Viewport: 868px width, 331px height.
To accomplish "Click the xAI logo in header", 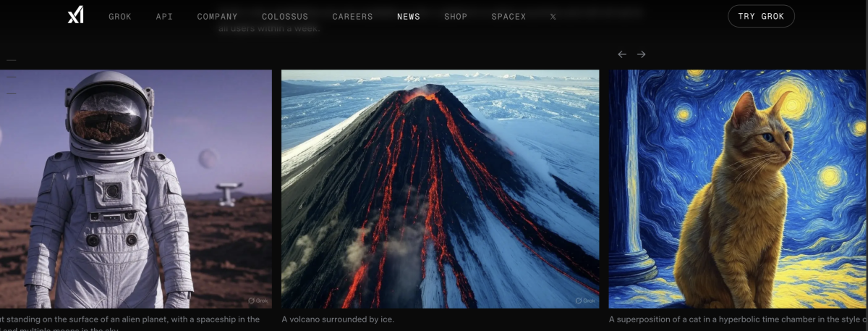I will pyautogui.click(x=75, y=15).
